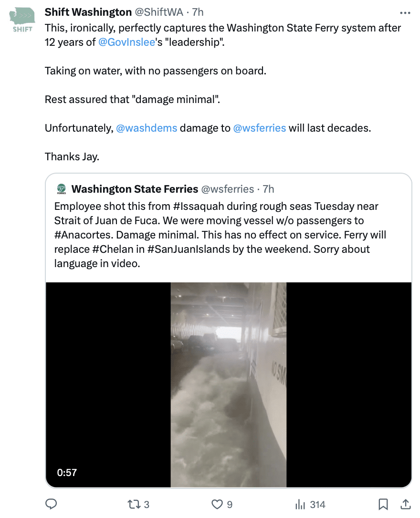
Task: Click the share icon
Action: [x=405, y=504]
